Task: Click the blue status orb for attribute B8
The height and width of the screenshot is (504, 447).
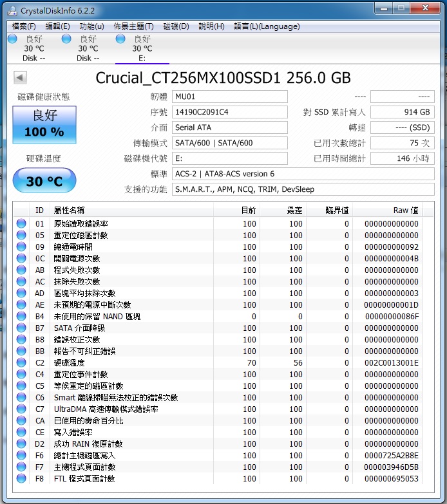Action: tap(21, 339)
